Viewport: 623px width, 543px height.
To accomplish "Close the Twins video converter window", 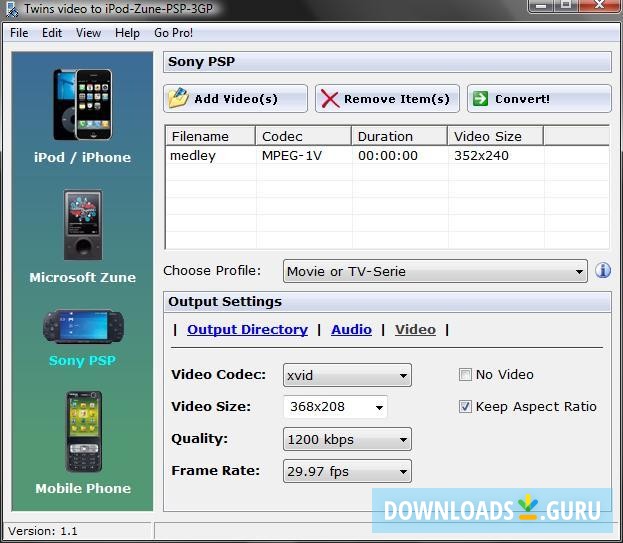I will 599,5.
